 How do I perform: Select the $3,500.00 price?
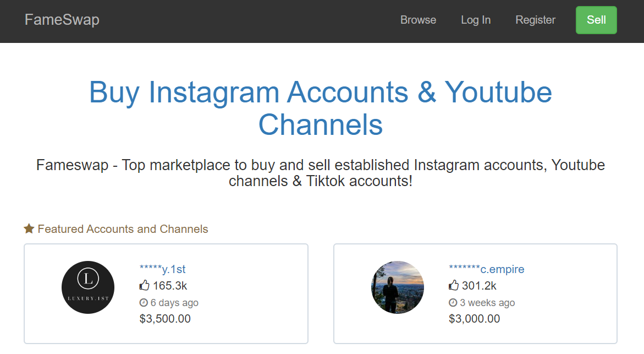pos(165,319)
